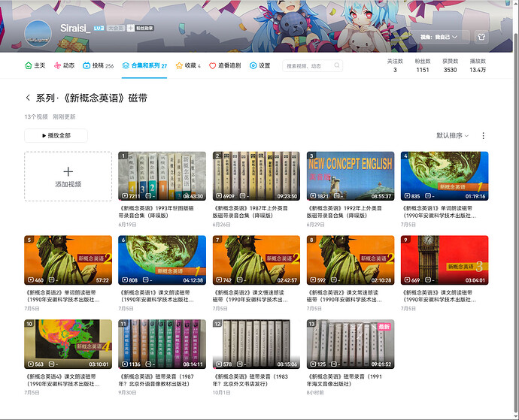Open the three-dot more options menu
This screenshot has height=420, width=519.
483,135
